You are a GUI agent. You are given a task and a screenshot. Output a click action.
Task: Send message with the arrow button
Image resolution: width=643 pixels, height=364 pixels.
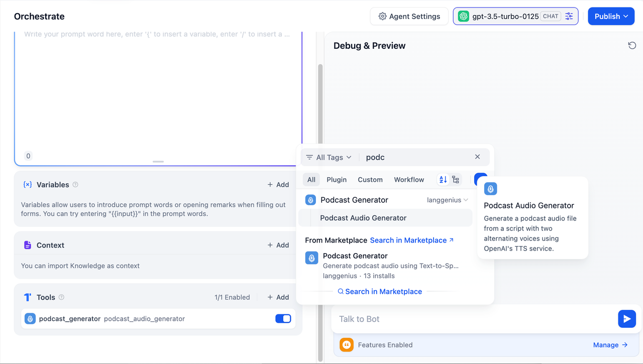[x=626, y=319]
